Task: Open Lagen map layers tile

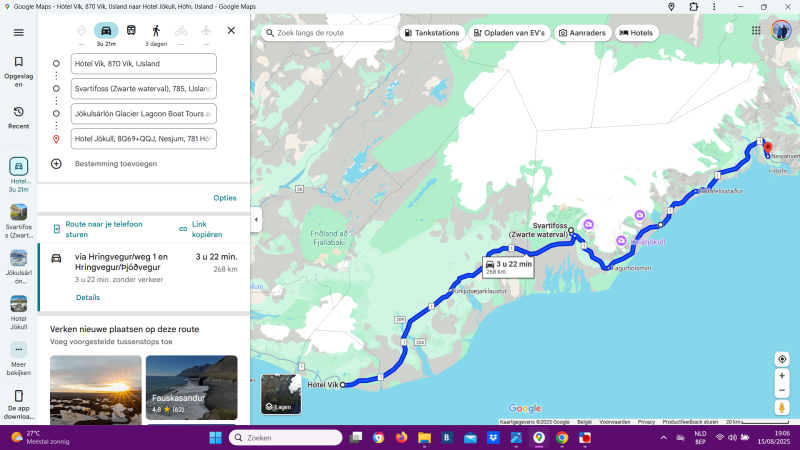Action: pyautogui.click(x=281, y=394)
